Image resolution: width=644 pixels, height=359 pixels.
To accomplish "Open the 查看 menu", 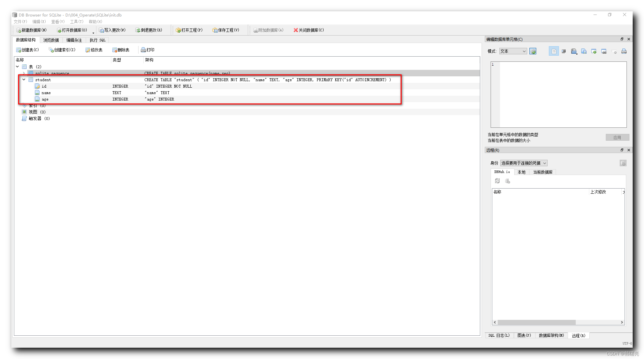I will tap(58, 22).
